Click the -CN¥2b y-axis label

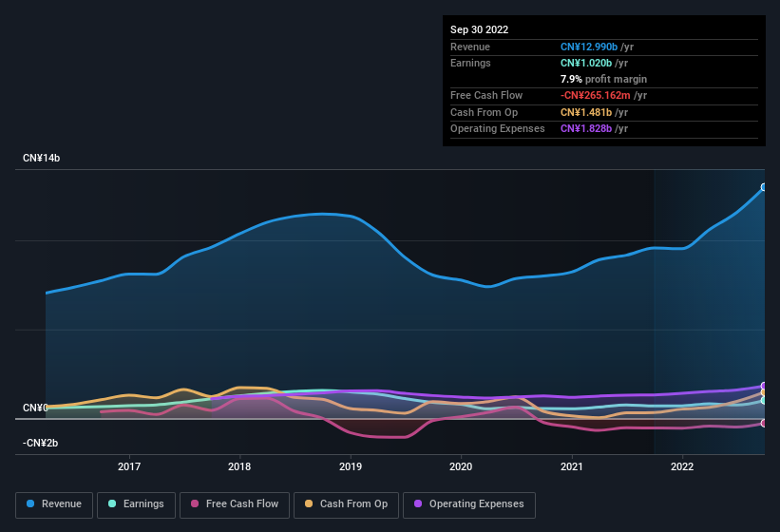[40, 443]
